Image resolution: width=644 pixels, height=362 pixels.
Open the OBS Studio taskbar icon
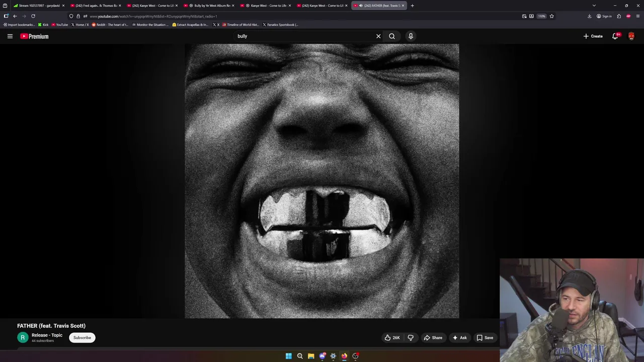(x=355, y=356)
